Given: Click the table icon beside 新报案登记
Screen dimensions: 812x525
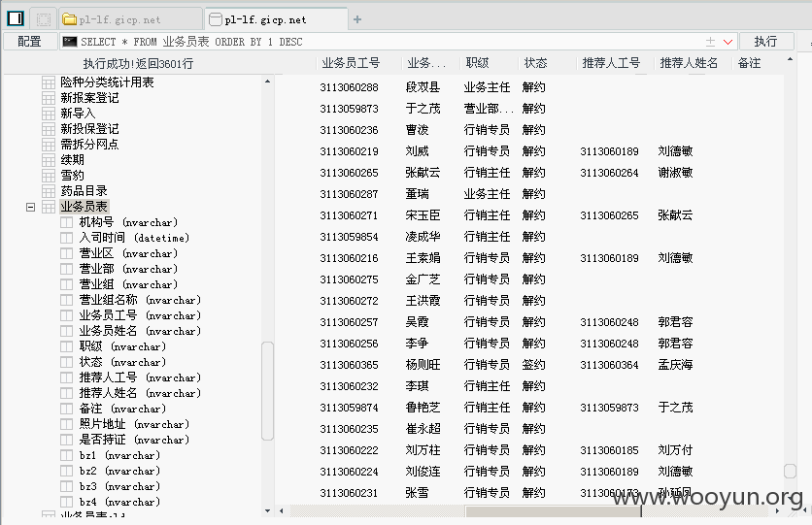Looking at the screenshot, I should click(x=49, y=98).
